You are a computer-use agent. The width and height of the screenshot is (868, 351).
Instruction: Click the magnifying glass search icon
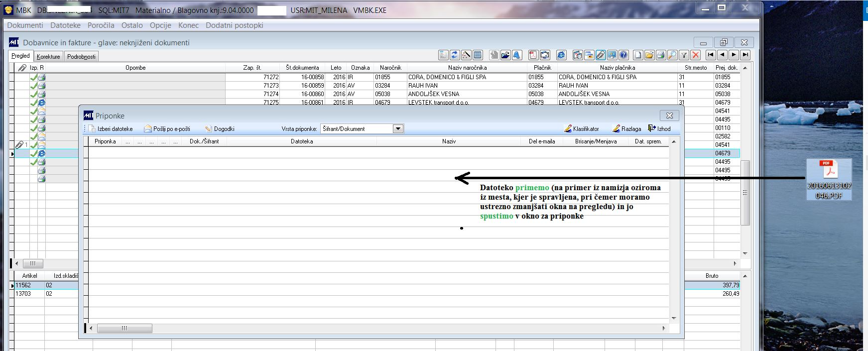coord(672,55)
